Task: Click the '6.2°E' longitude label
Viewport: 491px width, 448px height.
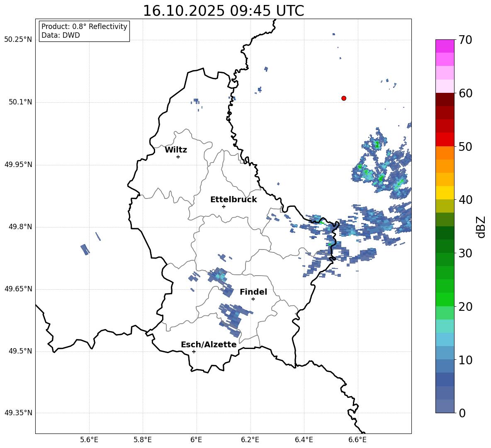Action: point(250,440)
